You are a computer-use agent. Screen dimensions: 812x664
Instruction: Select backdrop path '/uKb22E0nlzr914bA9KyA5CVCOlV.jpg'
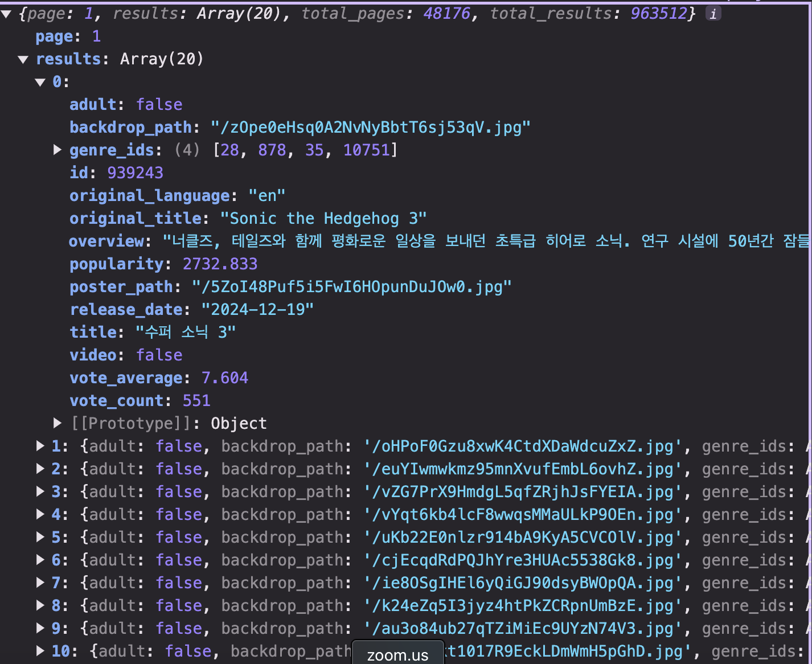click(523, 538)
